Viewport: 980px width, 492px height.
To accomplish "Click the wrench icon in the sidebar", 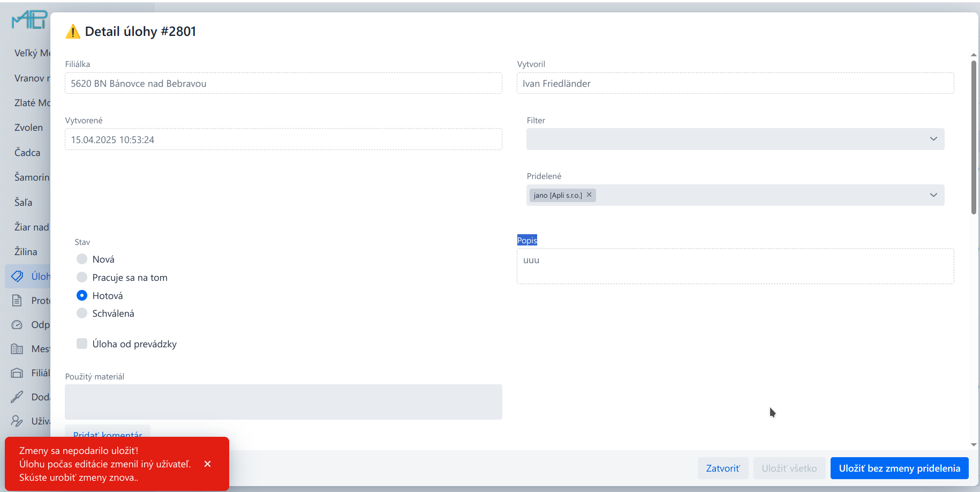I will tap(17, 397).
